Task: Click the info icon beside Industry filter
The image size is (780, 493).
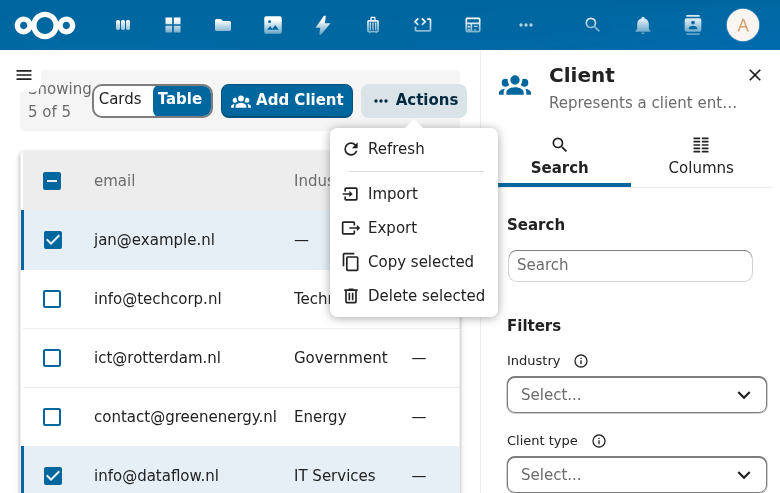Action: (581, 361)
